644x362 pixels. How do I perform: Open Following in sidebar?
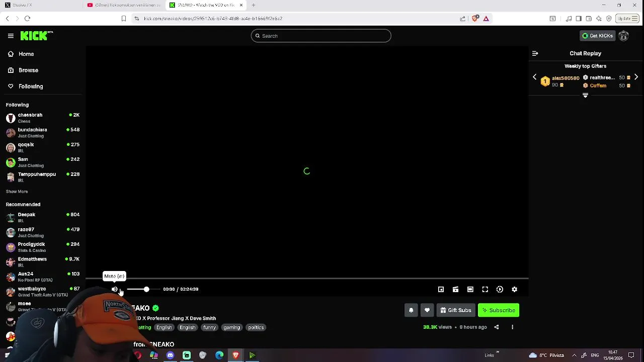point(31,86)
